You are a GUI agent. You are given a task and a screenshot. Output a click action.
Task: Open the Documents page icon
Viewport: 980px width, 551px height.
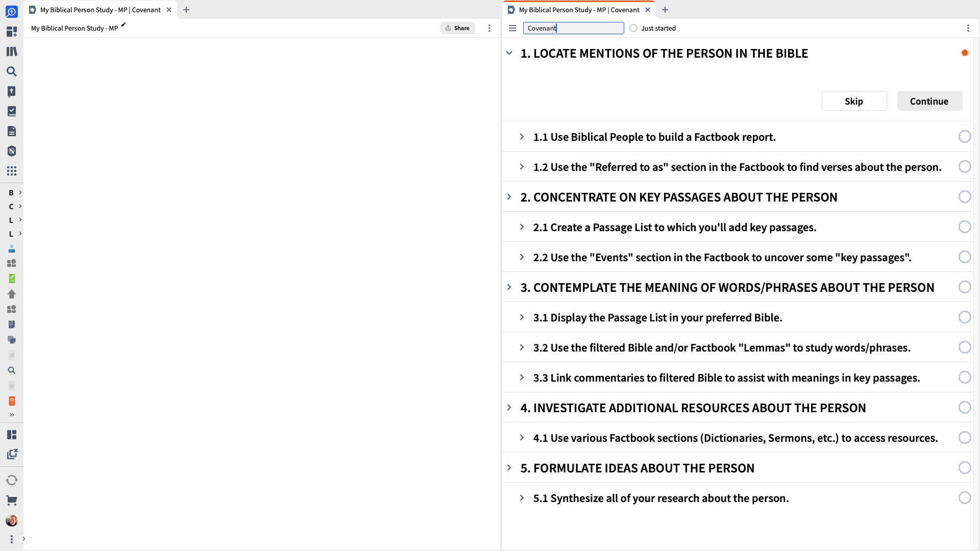tap(11, 131)
